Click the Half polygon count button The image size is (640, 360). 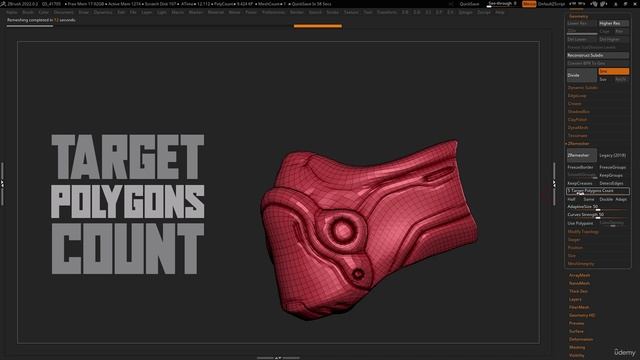click(572, 199)
